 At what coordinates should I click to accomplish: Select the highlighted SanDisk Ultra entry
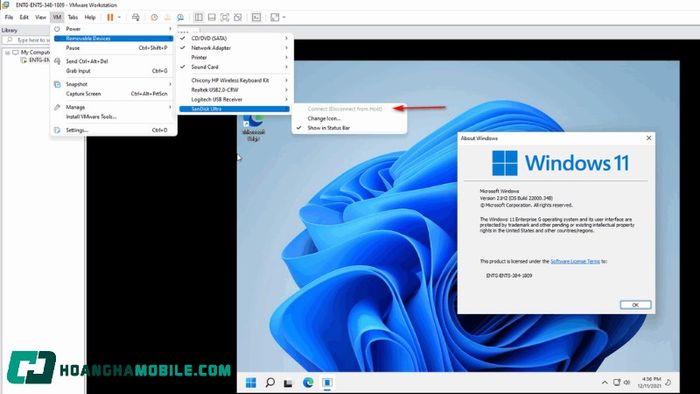(x=234, y=109)
